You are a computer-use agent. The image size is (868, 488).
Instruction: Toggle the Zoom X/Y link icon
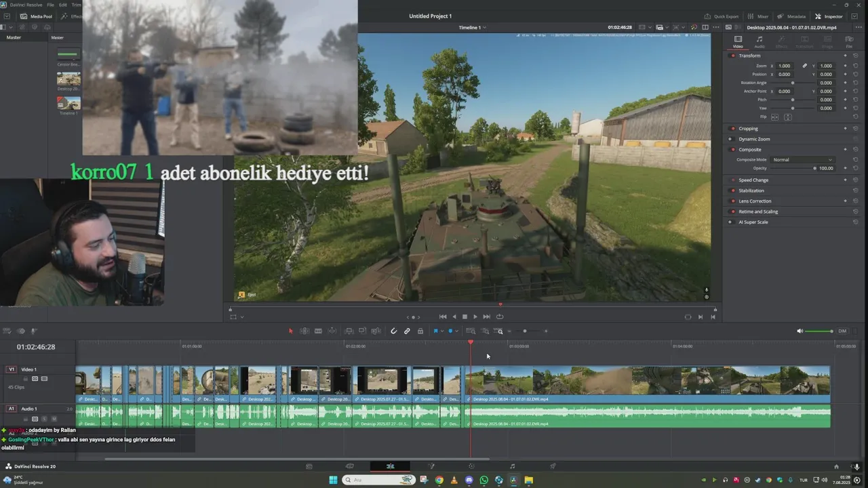point(805,66)
